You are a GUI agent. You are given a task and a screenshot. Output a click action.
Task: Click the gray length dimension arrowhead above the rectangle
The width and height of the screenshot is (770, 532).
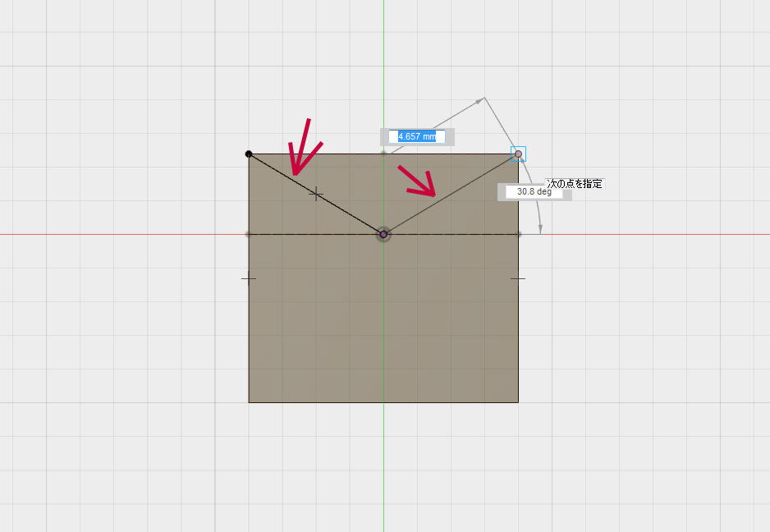[476, 102]
